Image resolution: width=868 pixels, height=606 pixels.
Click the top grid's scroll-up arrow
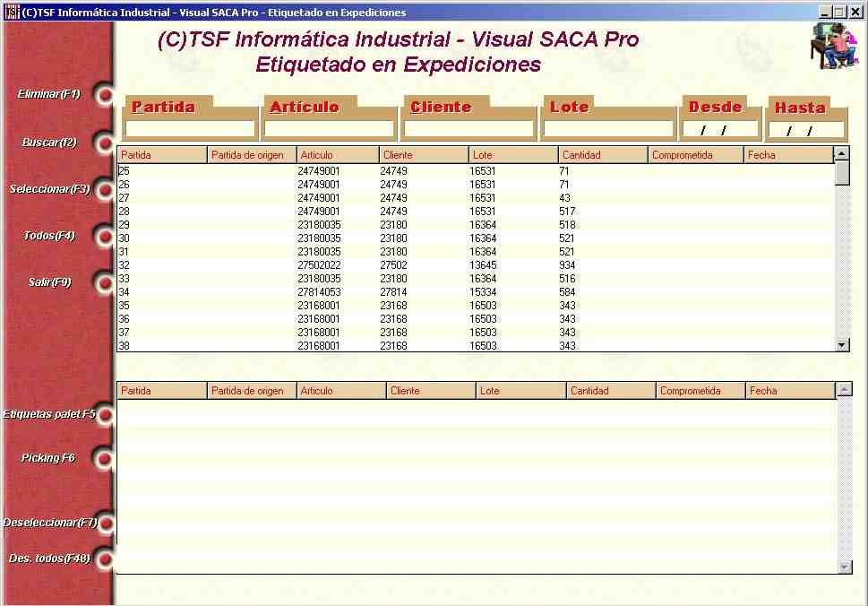coord(841,153)
